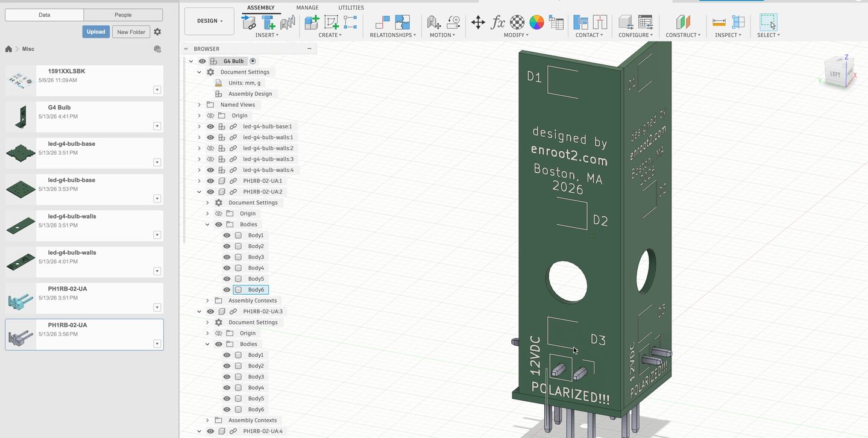Open the dropdown arrow on 1591XXLSBK file card
This screenshot has width=868, height=438.
pos(157,90)
